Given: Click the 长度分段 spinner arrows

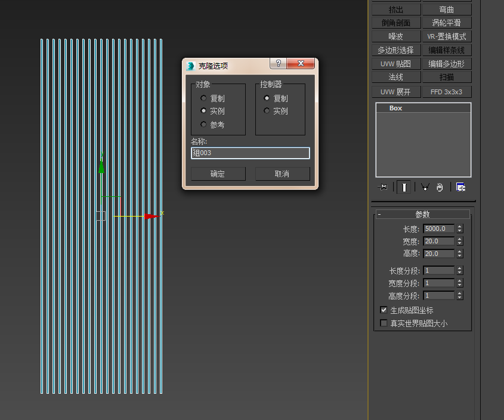Looking at the screenshot, I should point(460,270).
